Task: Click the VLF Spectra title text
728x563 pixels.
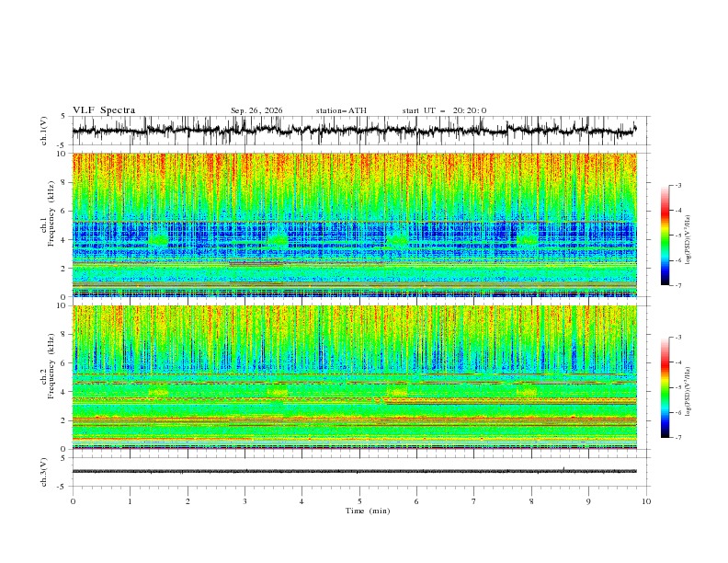Action: point(104,110)
